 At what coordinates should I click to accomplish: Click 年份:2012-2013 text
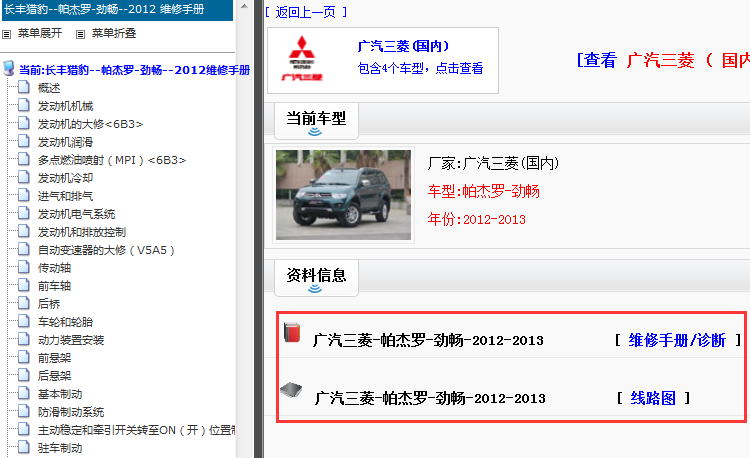(x=476, y=219)
